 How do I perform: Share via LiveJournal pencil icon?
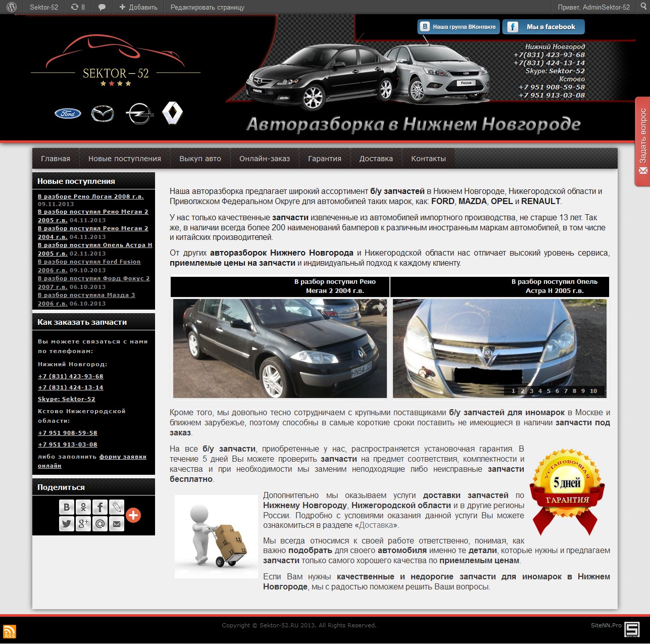117,507
